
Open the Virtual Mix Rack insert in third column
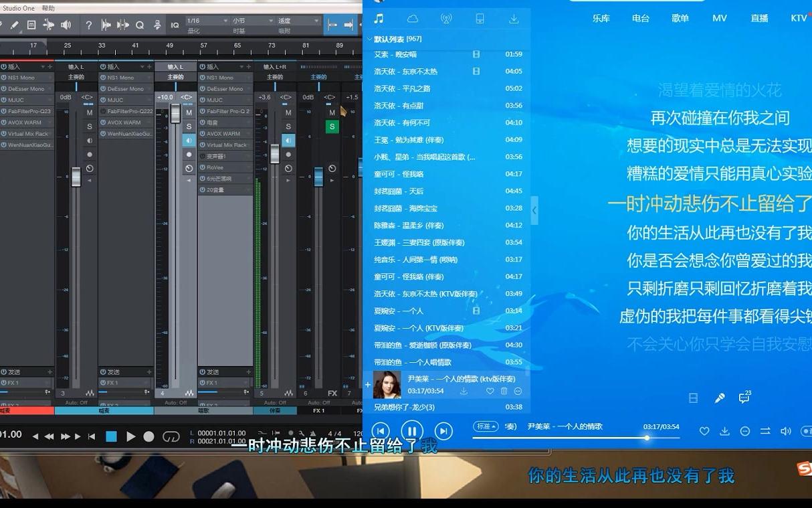point(225,145)
